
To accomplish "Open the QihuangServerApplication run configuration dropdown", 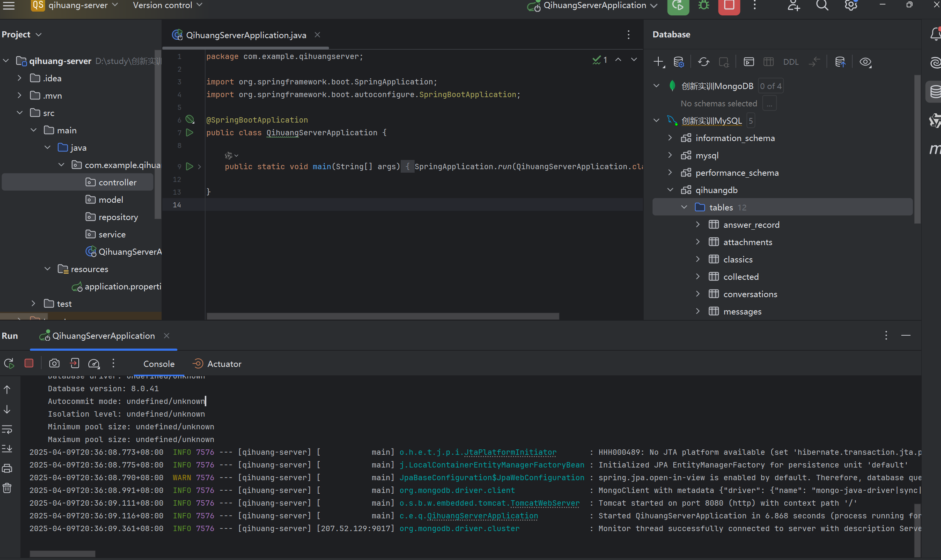I will pyautogui.click(x=594, y=5).
